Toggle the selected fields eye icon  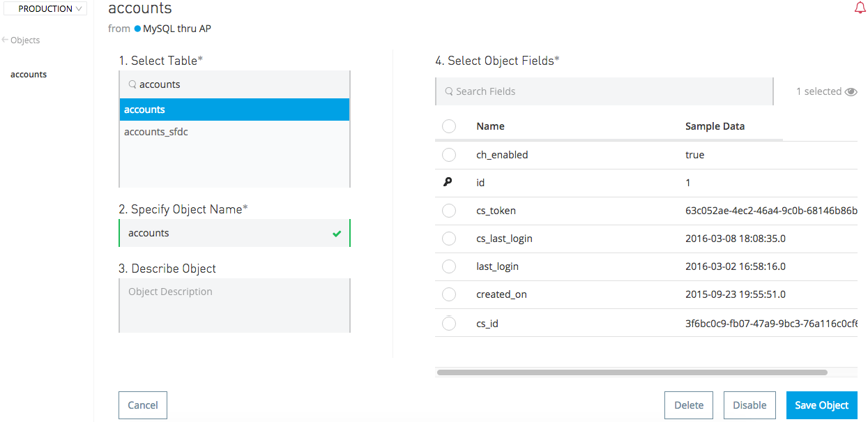coord(851,92)
